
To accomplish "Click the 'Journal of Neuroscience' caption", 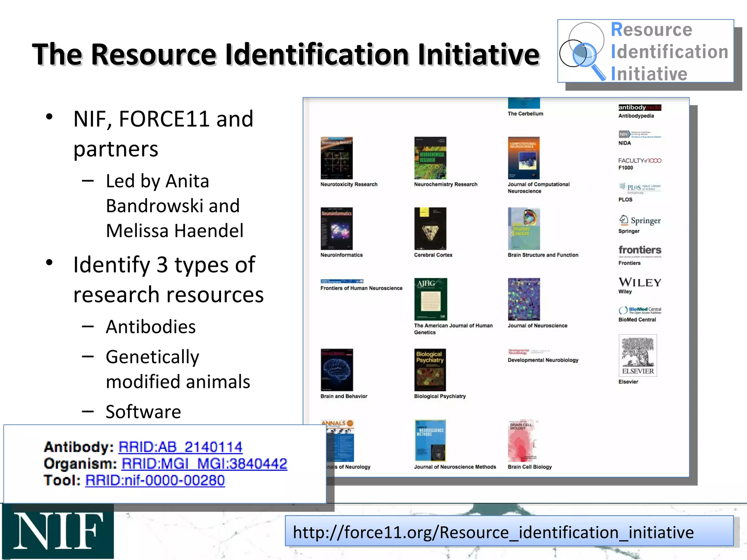I will click(x=537, y=326).
